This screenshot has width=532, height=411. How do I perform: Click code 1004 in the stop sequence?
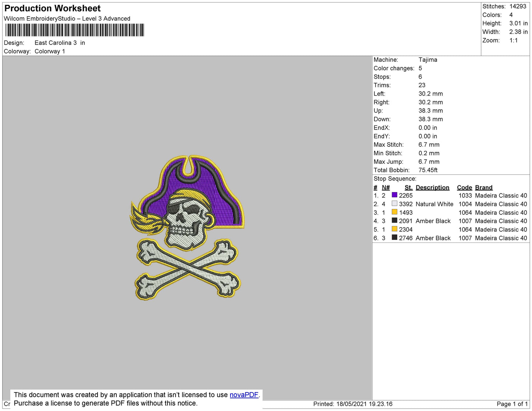(x=465, y=204)
